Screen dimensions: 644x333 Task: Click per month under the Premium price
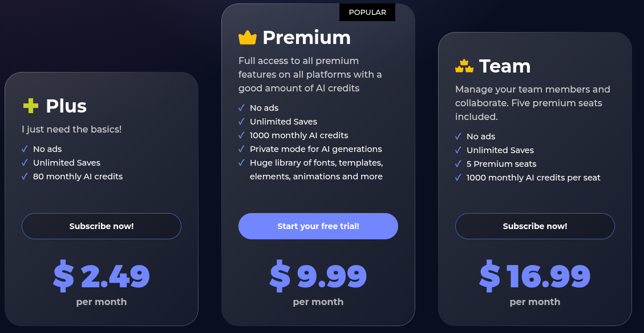(x=318, y=302)
